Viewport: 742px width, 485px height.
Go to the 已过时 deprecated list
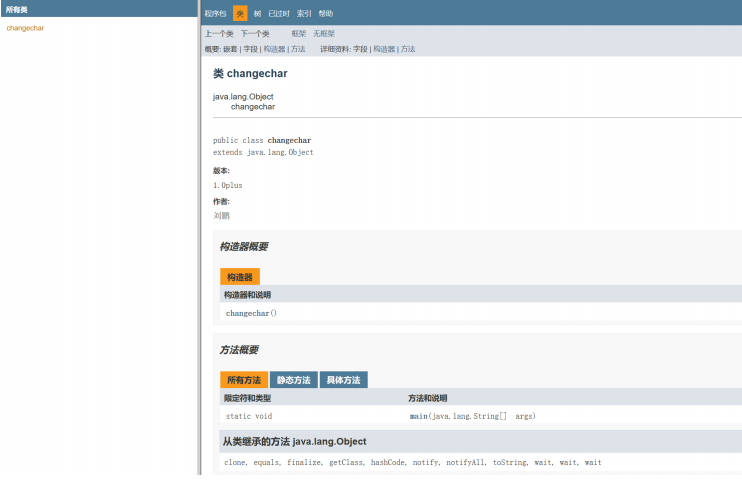point(278,14)
